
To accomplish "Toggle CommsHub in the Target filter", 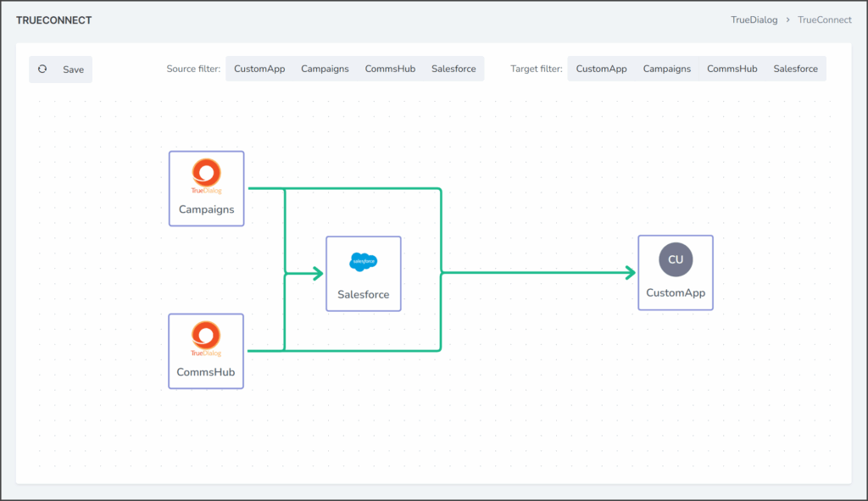I will pos(732,69).
